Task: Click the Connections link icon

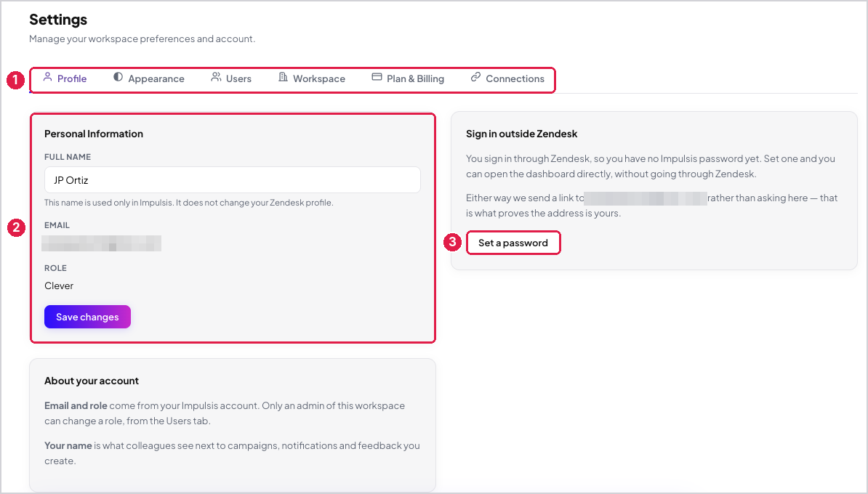Action: pos(475,77)
